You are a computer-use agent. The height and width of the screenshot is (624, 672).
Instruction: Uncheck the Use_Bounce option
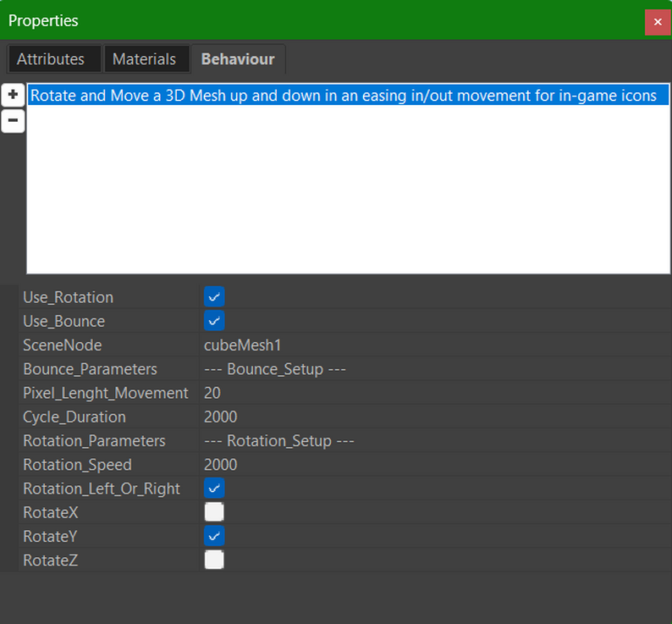[x=214, y=321]
